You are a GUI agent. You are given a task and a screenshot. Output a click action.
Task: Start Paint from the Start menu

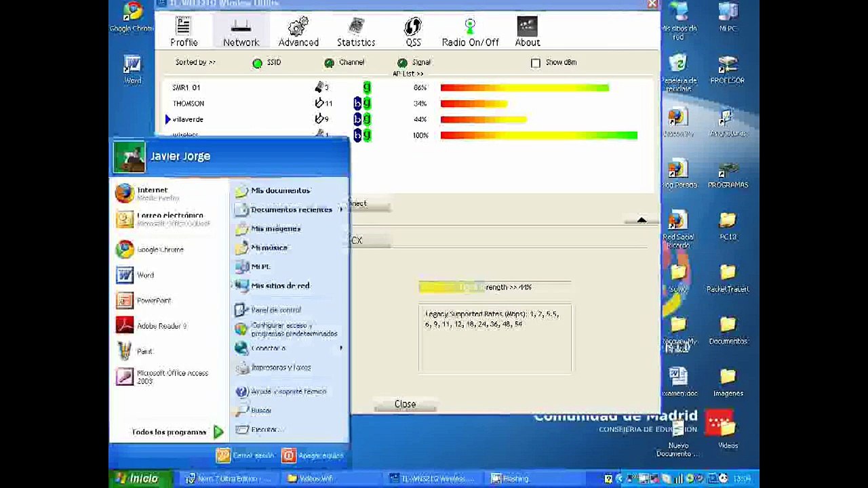pos(170,351)
